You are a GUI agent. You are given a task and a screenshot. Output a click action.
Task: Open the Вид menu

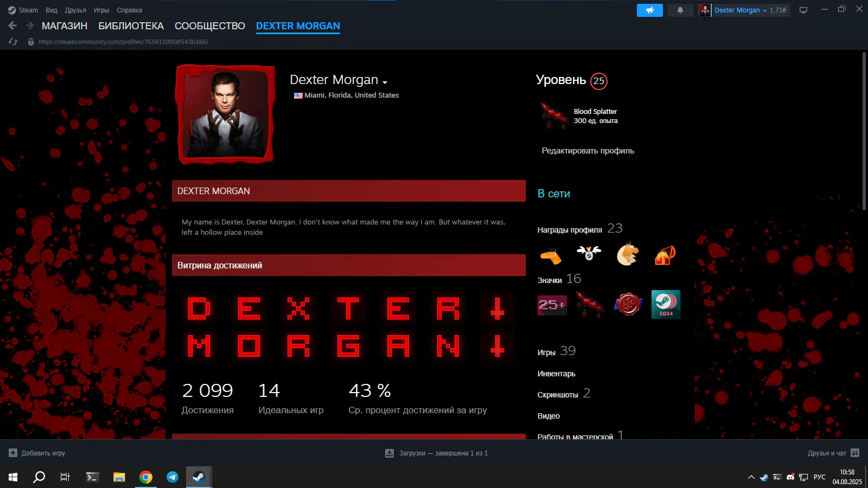click(52, 10)
